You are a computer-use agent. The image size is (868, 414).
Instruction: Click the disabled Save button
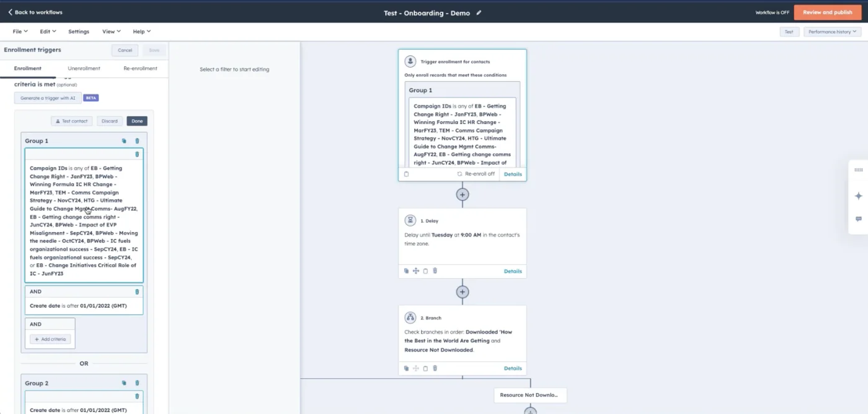[x=154, y=50]
